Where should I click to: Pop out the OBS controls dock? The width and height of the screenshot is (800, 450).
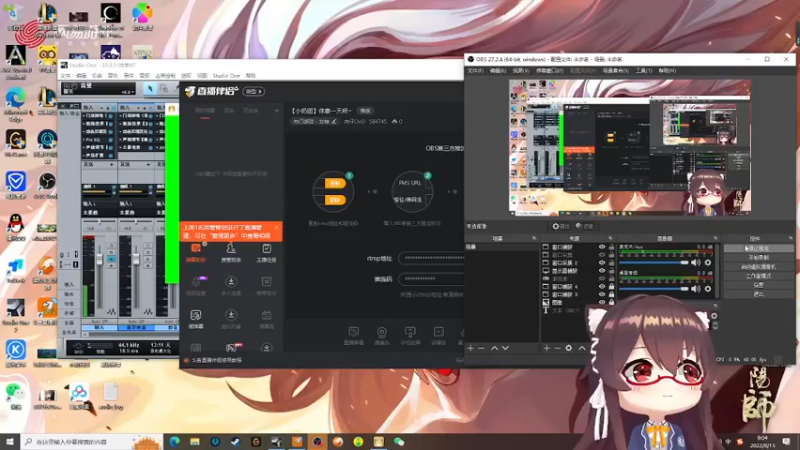(x=791, y=238)
